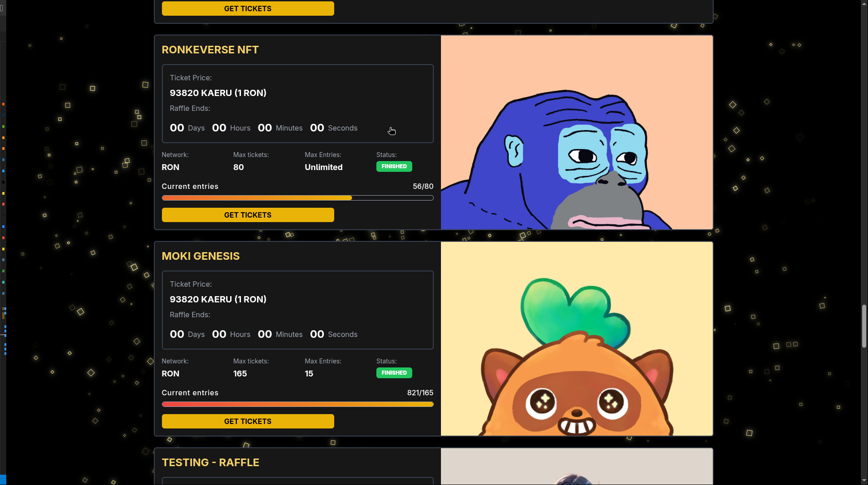Click the page vertical scrollbar thumb
The image size is (868, 485).
pyautogui.click(x=864, y=326)
